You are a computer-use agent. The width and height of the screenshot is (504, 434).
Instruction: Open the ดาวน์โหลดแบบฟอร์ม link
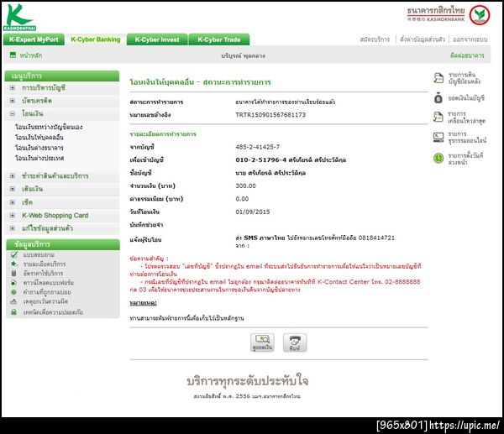[x=49, y=283]
